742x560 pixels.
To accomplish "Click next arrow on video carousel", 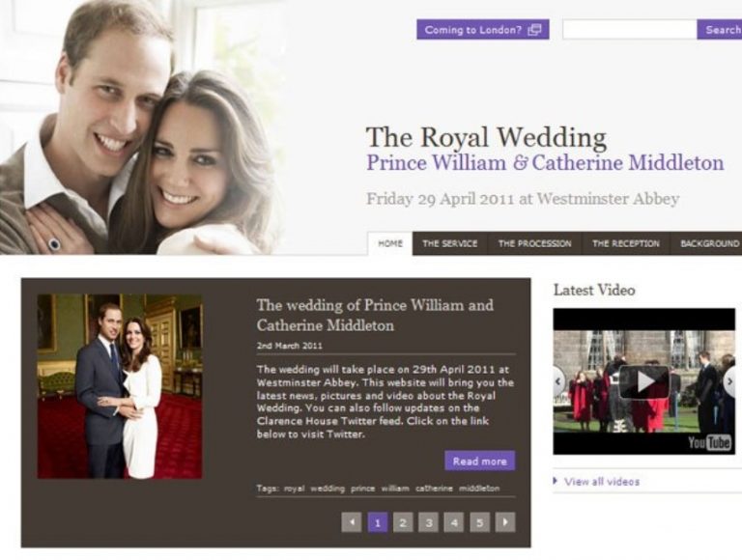I will pos(729,381).
